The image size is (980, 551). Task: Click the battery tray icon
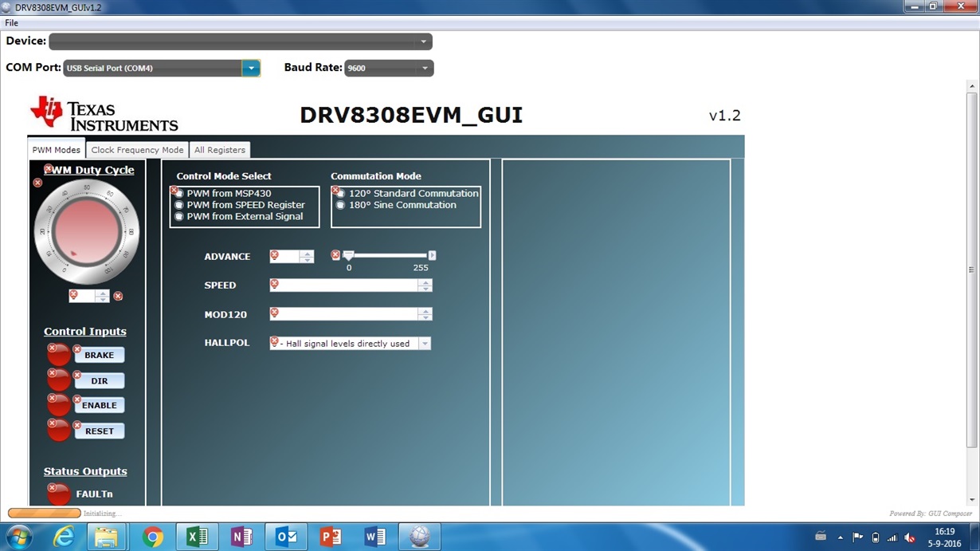coord(876,537)
